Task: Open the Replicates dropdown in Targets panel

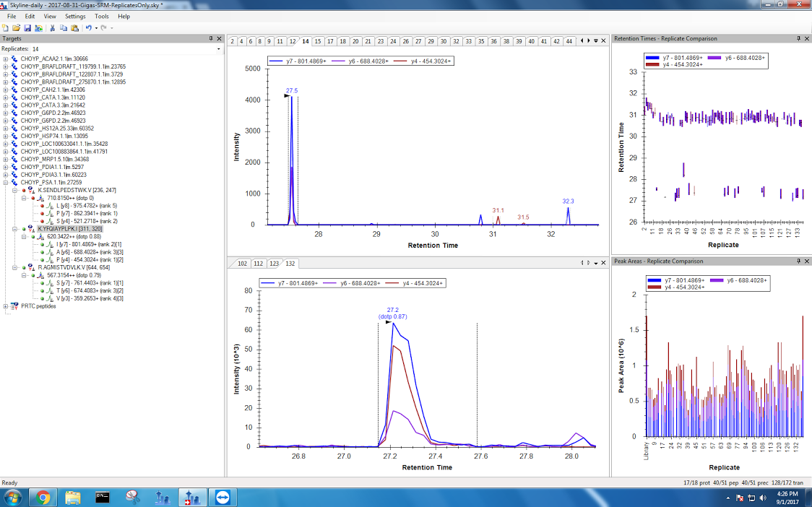Action: [219, 49]
